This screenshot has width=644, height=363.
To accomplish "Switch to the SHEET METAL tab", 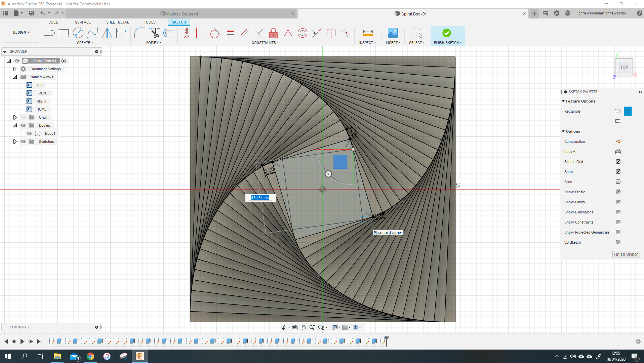I will coord(117,22).
